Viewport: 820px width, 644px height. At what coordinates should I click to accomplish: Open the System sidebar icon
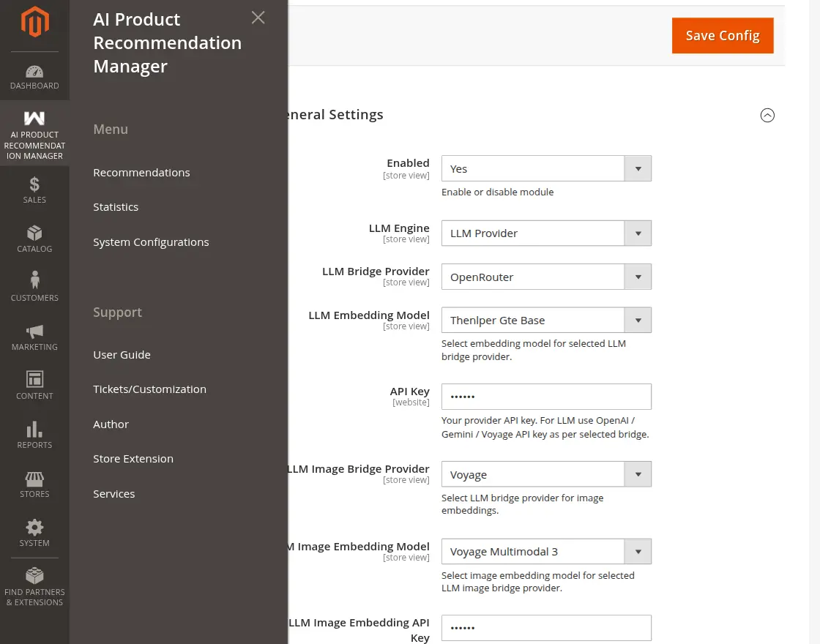click(x=34, y=533)
